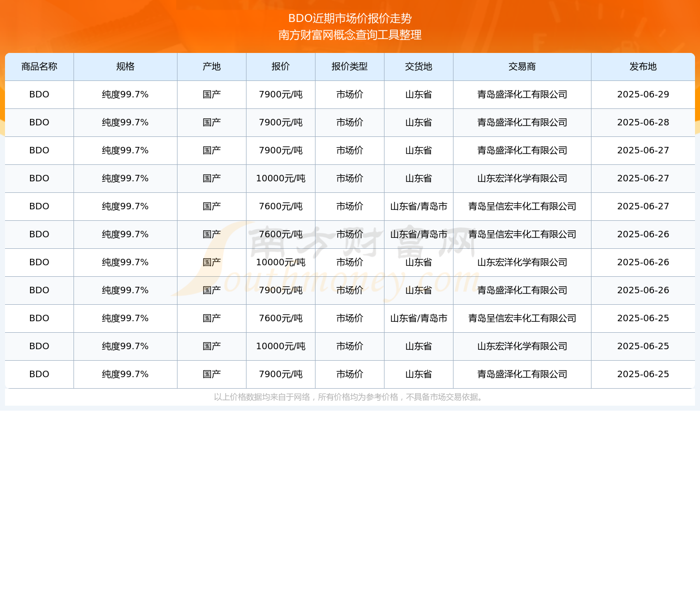Click 山东宏洋化学有限公司 in the 2025-06-25 row
The height and width of the screenshot is (602, 700).
[522, 346]
